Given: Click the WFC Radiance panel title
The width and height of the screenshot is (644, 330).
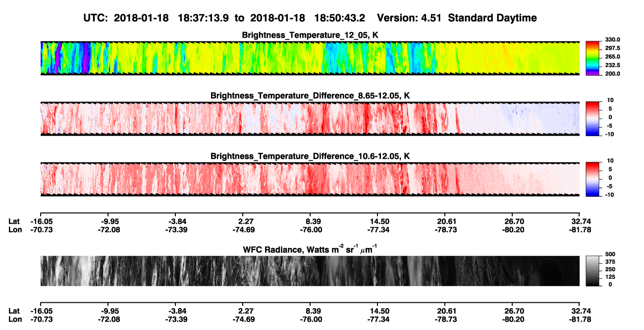Looking at the screenshot, I should point(310,250).
